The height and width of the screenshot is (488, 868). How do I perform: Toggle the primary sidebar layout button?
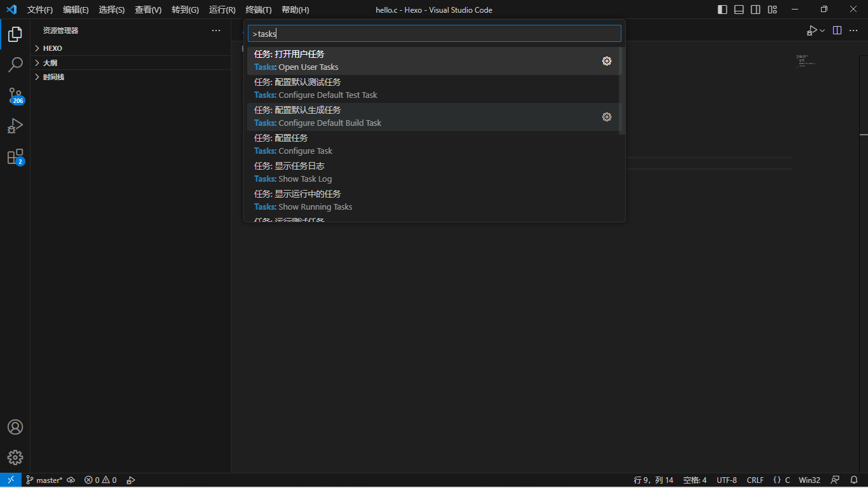coord(722,10)
